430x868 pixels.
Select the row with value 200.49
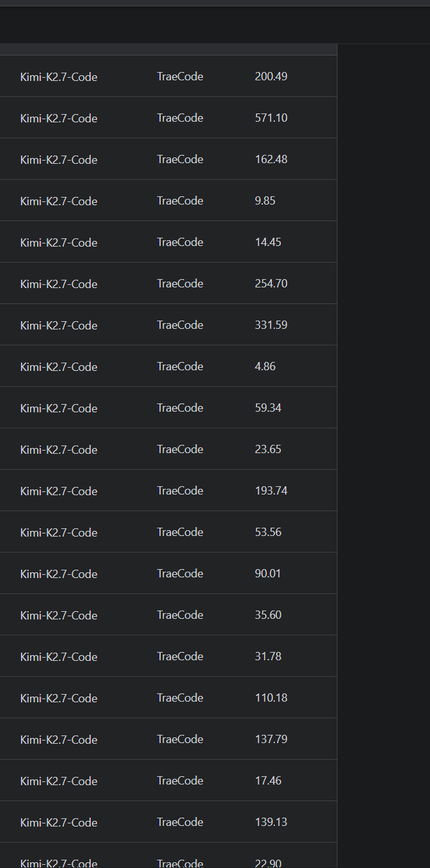(x=168, y=76)
